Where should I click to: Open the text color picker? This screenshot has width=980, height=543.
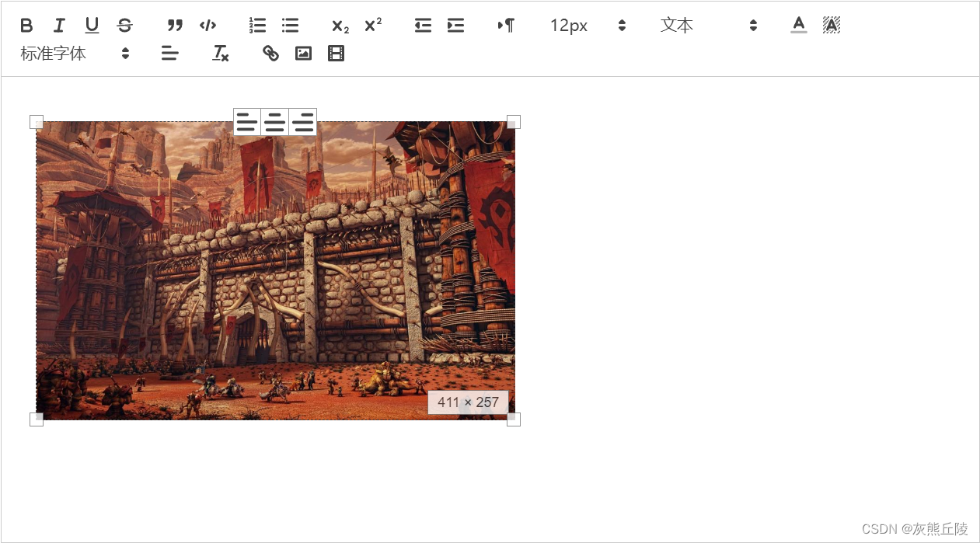799,26
